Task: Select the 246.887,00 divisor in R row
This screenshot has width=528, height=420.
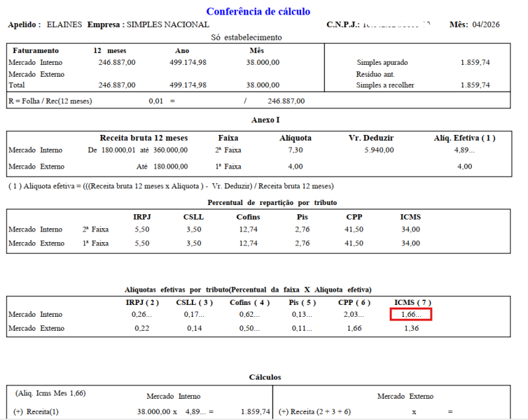Action: pos(286,101)
